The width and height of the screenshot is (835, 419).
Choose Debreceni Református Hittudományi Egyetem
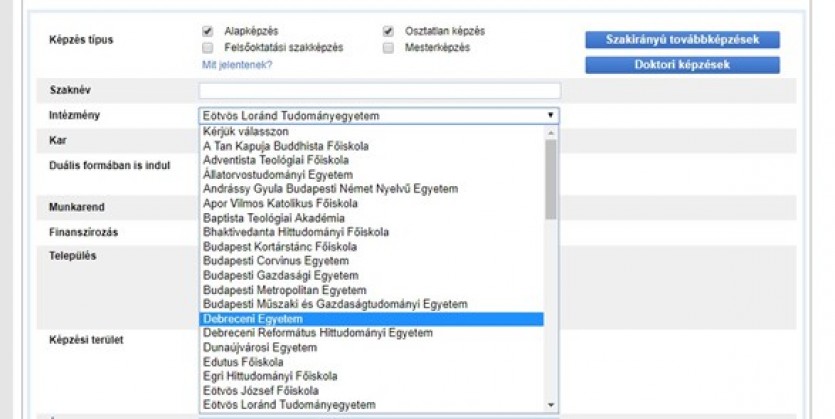[372, 333]
